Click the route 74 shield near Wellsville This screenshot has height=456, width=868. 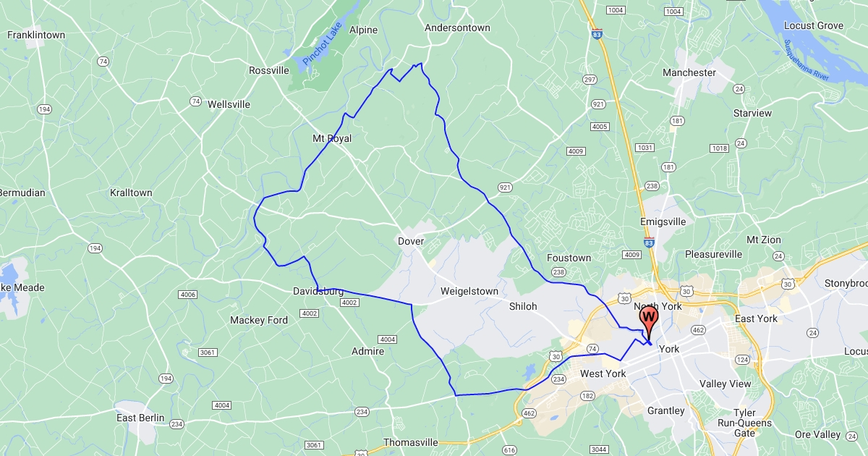click(x=195, y=101)
